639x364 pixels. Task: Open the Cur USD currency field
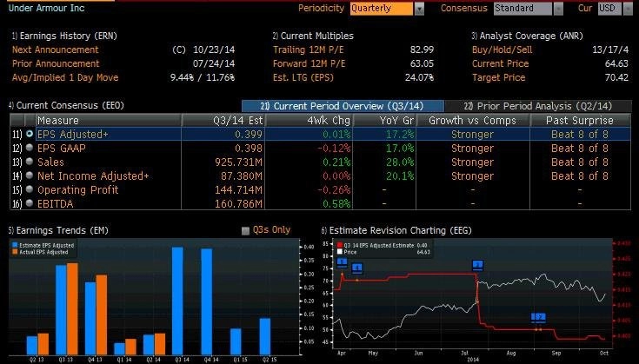[x=609, y=9]
